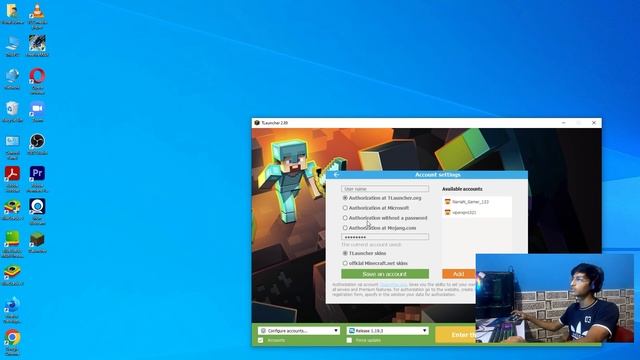This screenshot has width=640, height=360.
Task: Click the green Save an account button
Action: coord(385,274)
